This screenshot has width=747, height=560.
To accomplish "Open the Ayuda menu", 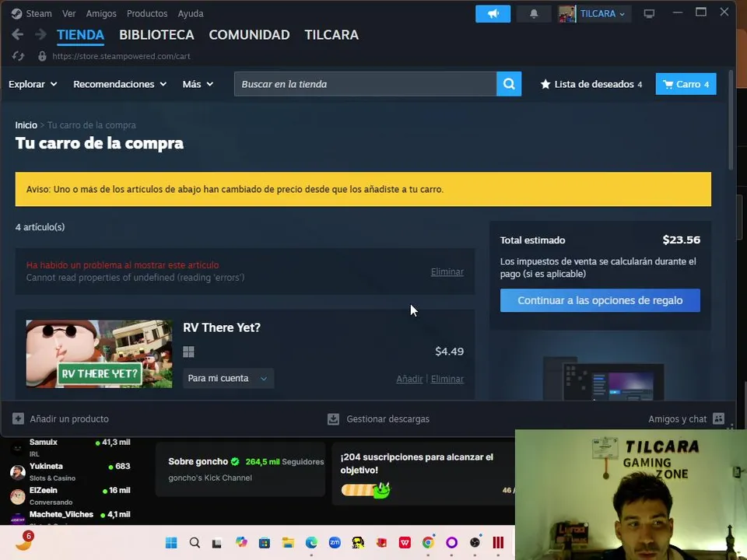I will (191, 13).
